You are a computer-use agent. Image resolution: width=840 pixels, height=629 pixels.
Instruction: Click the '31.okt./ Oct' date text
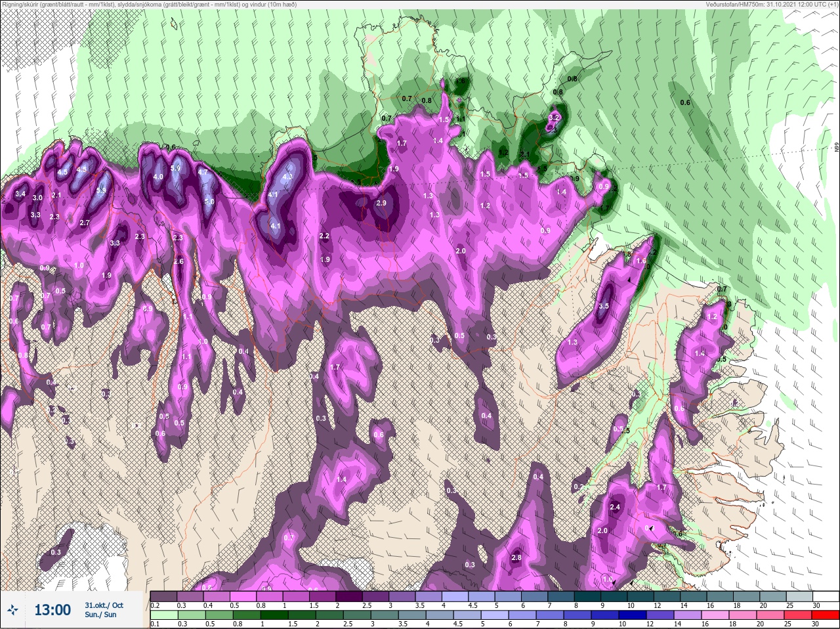point(104,605)
